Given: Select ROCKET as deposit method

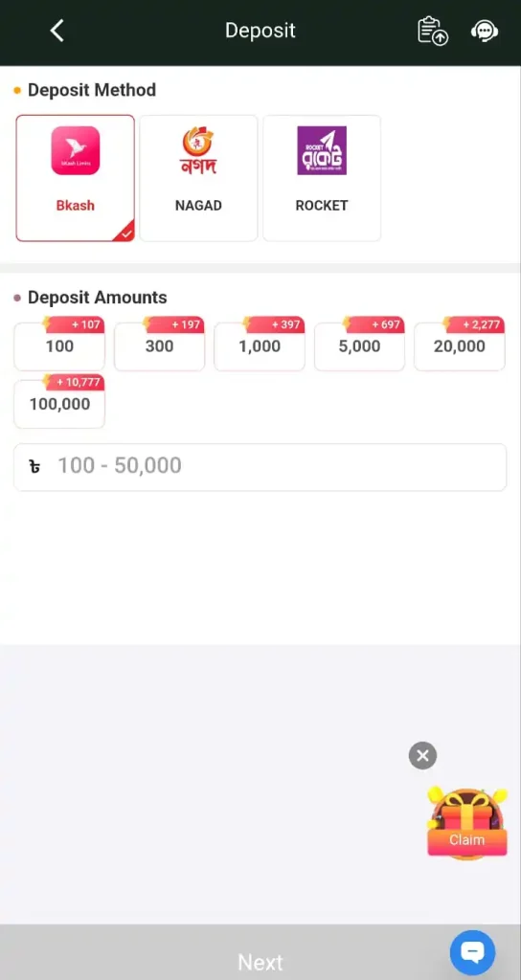Looking at the screenshot, I should [x=322, y=178].
